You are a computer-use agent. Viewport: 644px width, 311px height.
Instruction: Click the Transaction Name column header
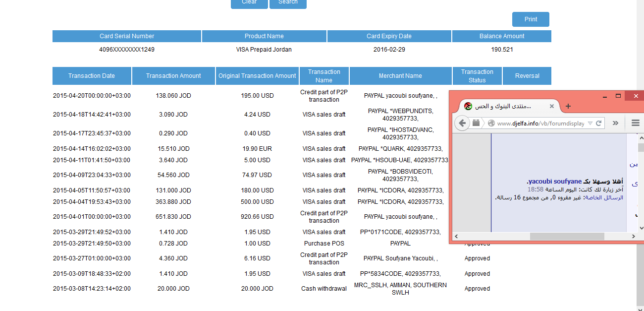pyautogui.click(x=324, y=76)
